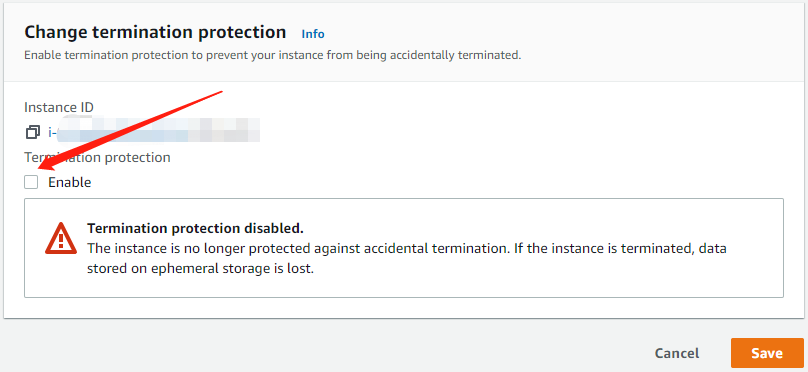Click the Change termination protection heading
The width and height of the screenshot is (808, 372).
(155, 32)
